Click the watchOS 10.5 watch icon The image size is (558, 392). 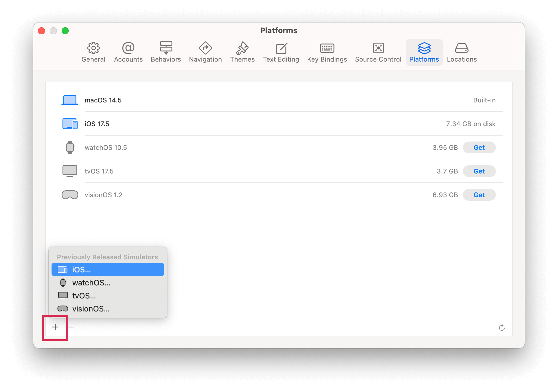click(x=70, y=147)
